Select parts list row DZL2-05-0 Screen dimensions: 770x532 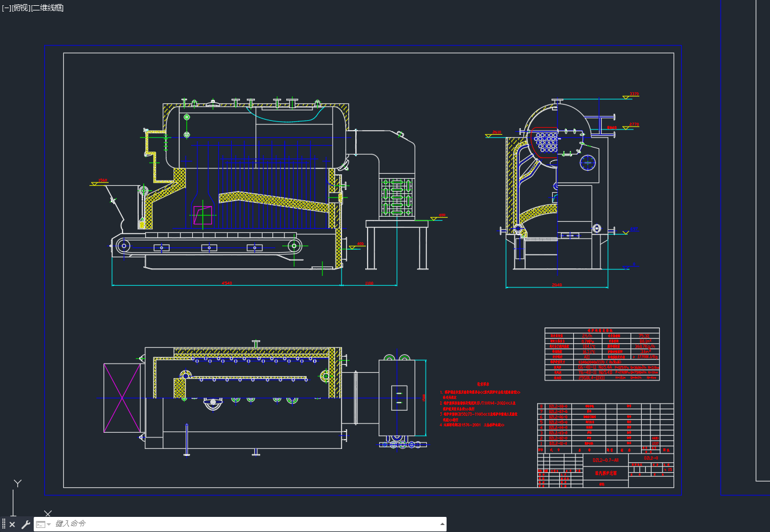click(606, 422)
